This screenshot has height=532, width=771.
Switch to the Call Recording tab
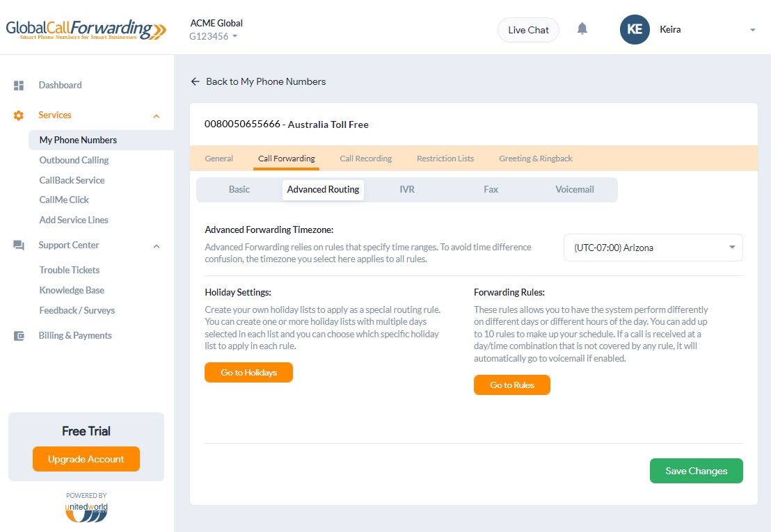[x=365, y=158]
